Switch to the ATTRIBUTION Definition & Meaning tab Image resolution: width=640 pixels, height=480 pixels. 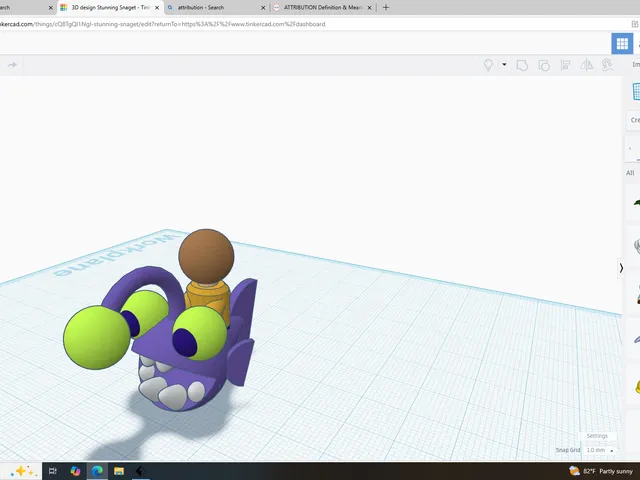323,7
